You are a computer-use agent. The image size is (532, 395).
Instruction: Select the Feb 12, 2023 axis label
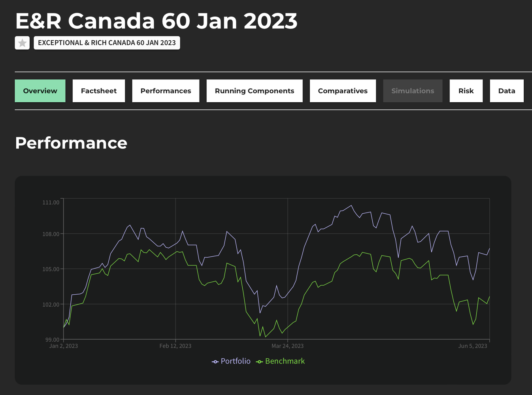tap(175, 346)
